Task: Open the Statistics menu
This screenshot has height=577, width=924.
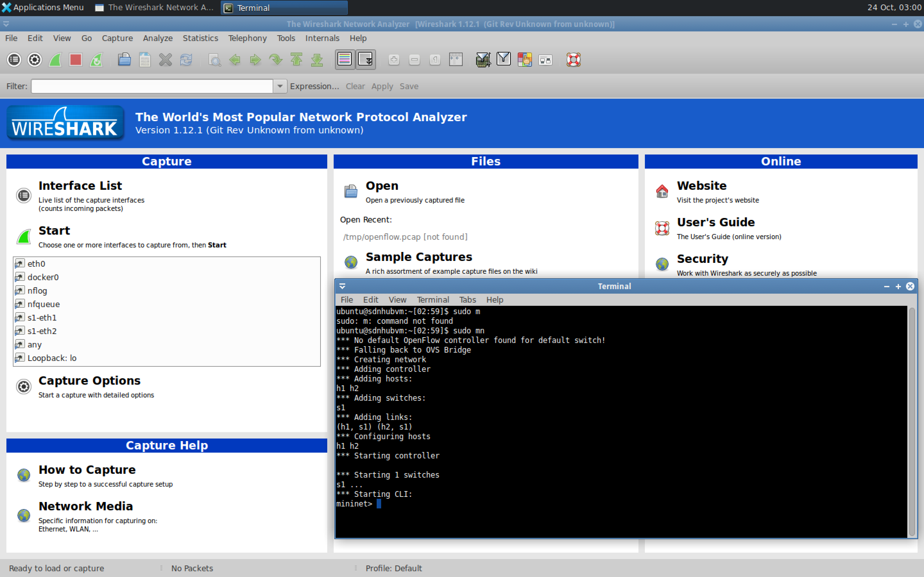Action: pos(201,38)
